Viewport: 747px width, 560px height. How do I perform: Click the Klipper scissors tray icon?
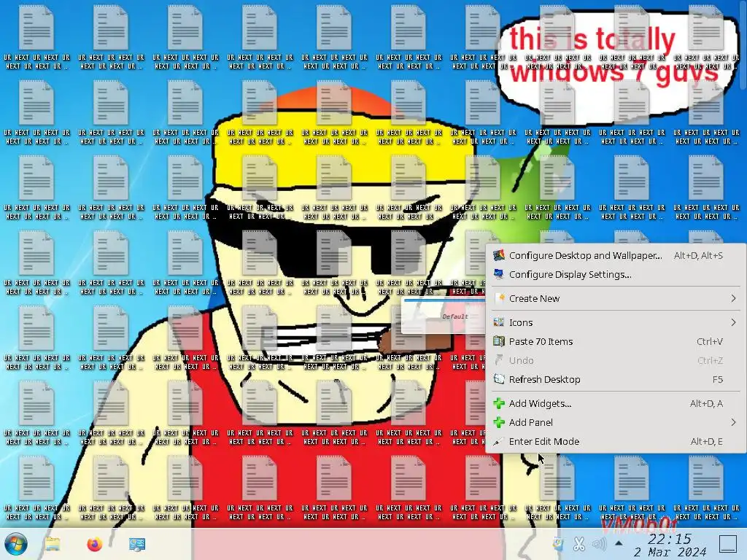[x=578, y=544]
